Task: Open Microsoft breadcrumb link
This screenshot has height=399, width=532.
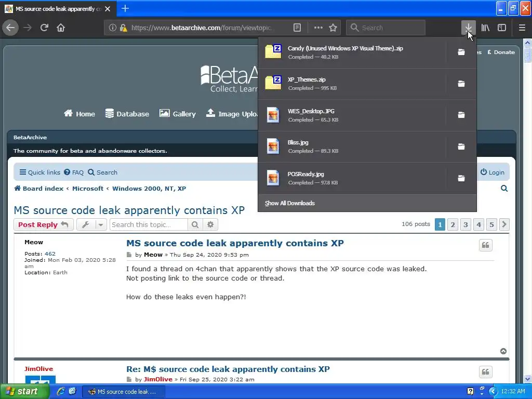Action: (x=87, y=188)
